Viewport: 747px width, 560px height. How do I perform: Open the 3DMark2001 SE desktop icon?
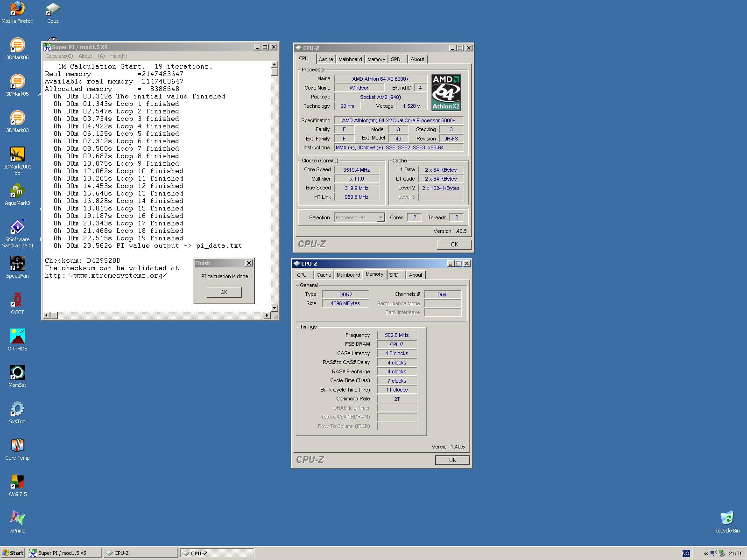(17, 161)
